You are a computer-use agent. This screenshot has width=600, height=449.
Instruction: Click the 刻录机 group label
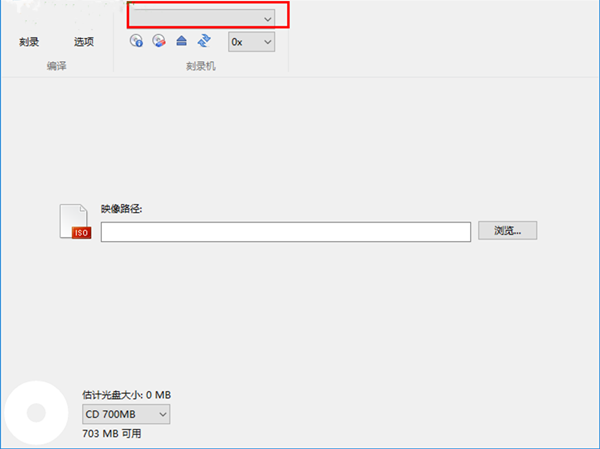click(x=201, y=65)
